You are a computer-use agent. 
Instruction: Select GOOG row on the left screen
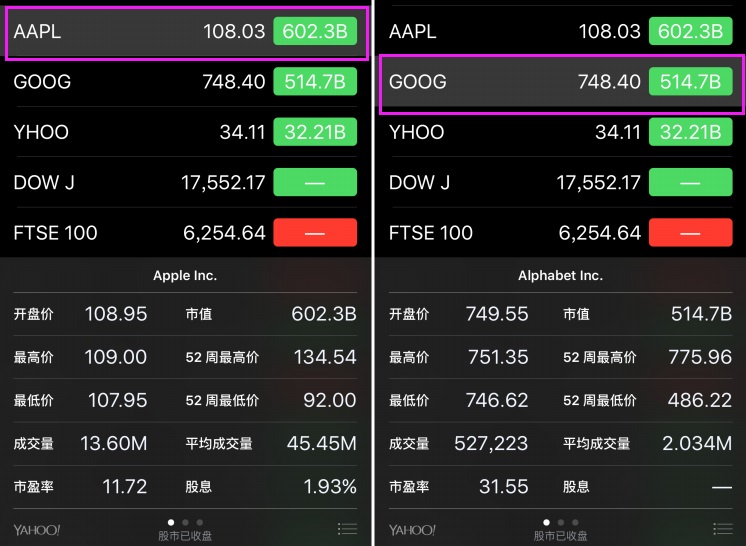click(186, 82)
